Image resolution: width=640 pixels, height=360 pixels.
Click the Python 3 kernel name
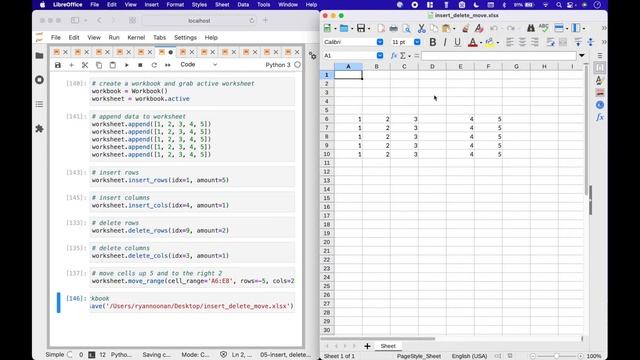(x=278, y=65)
